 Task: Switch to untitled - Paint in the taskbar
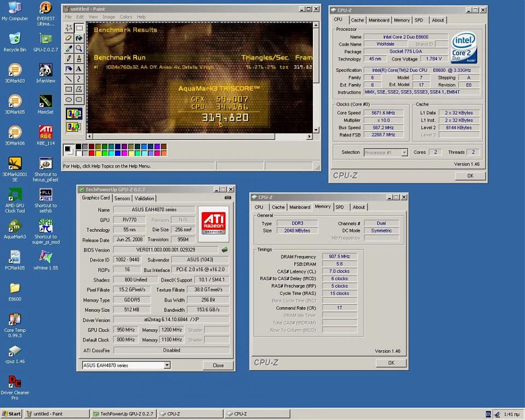pos(57,414)
